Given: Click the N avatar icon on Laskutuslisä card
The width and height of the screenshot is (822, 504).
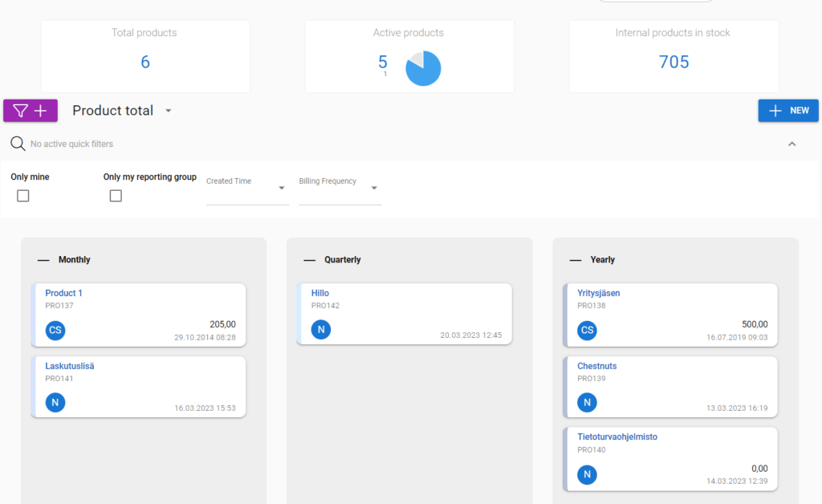Looking at the screenshot, I should point(55,402).
